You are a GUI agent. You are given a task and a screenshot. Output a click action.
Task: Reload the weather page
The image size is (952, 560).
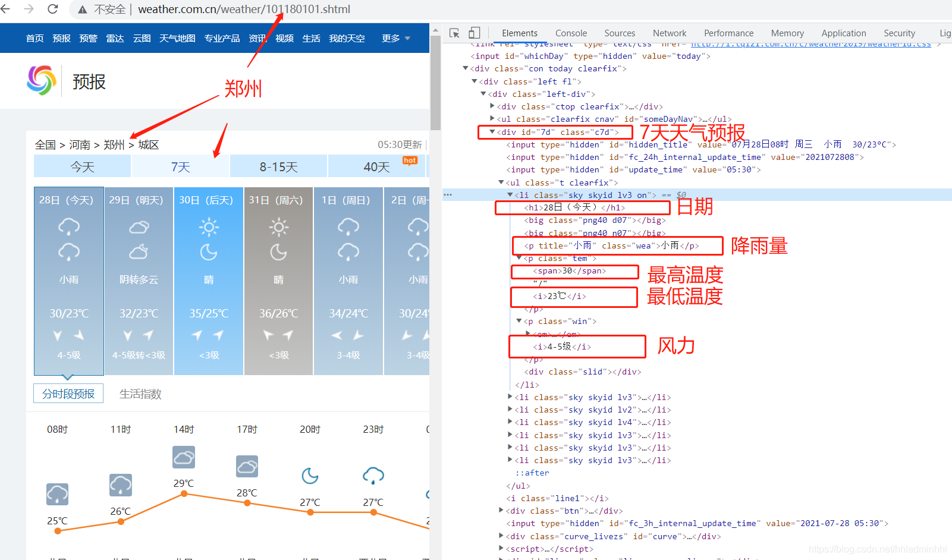pos(52,9)
